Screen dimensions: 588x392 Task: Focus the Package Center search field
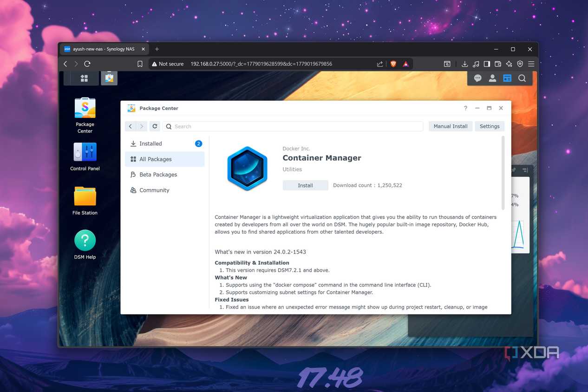tap(293, 126)
